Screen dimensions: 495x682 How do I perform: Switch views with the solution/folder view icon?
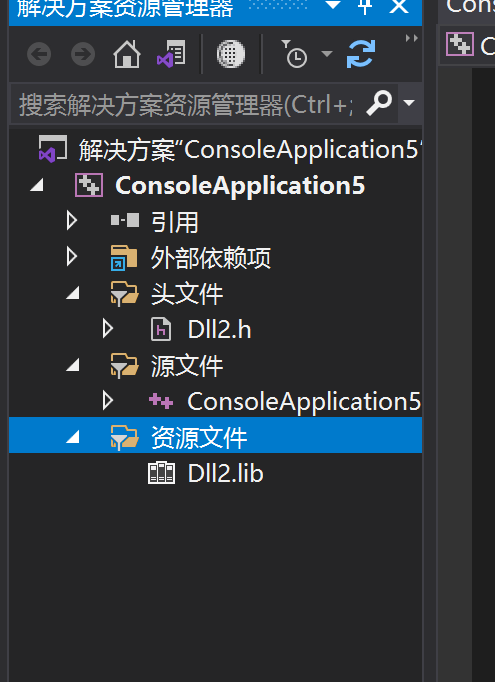[x=171, y=54]
